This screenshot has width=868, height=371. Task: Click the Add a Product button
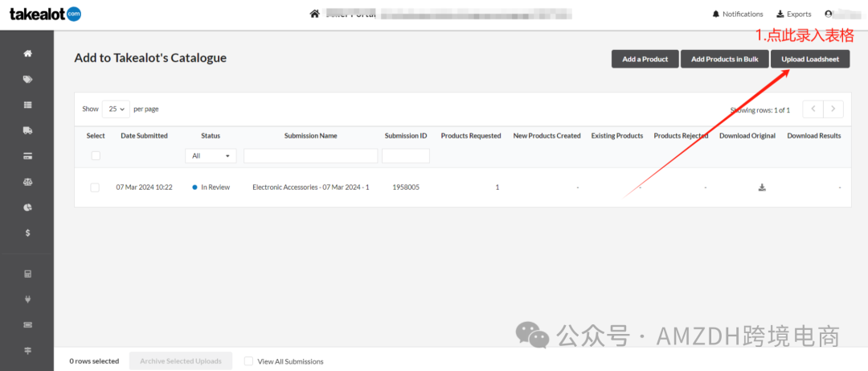coord(645,59)
